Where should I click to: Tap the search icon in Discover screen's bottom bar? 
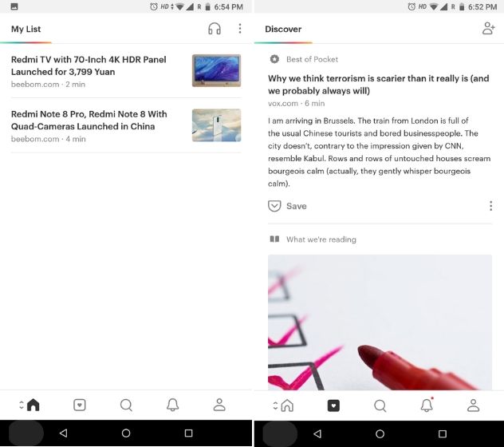click(x=380, y=405)
